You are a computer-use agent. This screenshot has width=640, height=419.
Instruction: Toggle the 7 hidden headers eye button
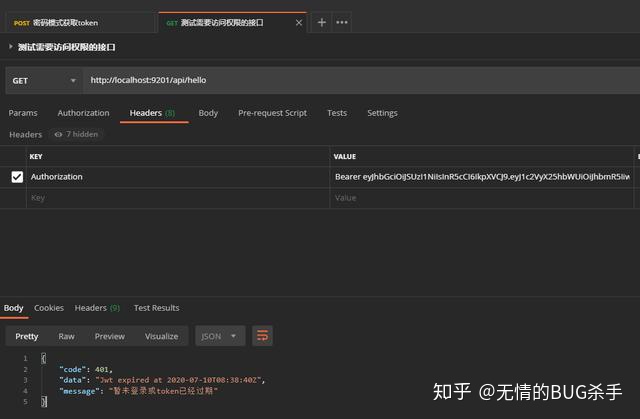click(76, 134)
